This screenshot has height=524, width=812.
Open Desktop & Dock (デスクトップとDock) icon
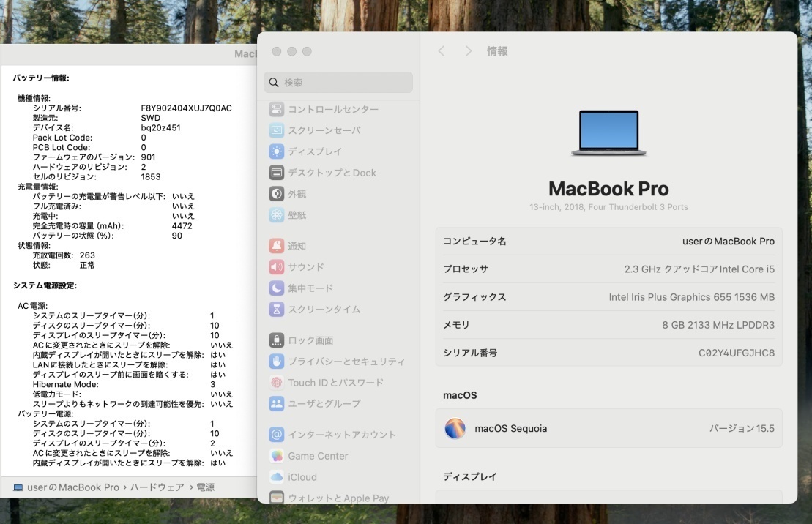point(277,173)
